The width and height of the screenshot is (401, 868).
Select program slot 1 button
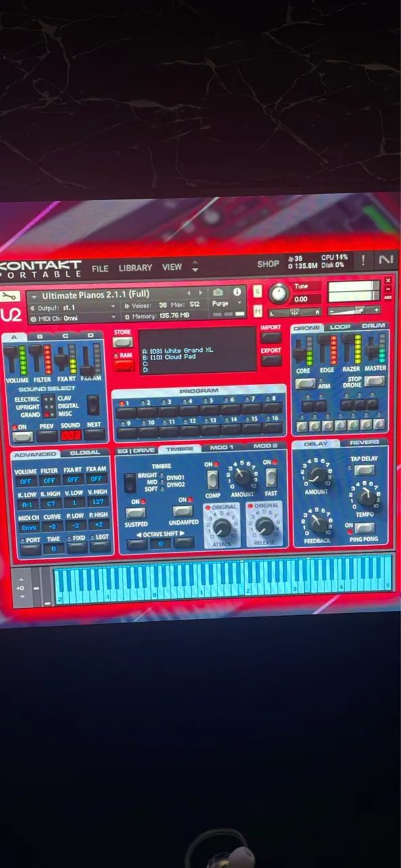[x=125, y=411]
